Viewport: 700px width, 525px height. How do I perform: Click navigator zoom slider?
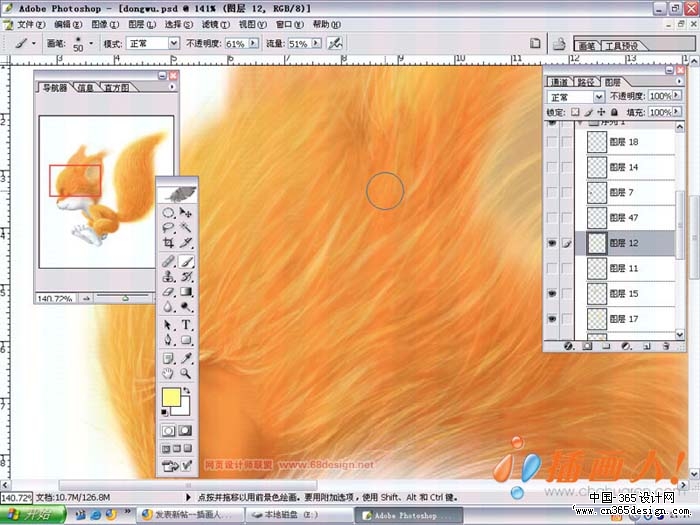coord(123,298)
